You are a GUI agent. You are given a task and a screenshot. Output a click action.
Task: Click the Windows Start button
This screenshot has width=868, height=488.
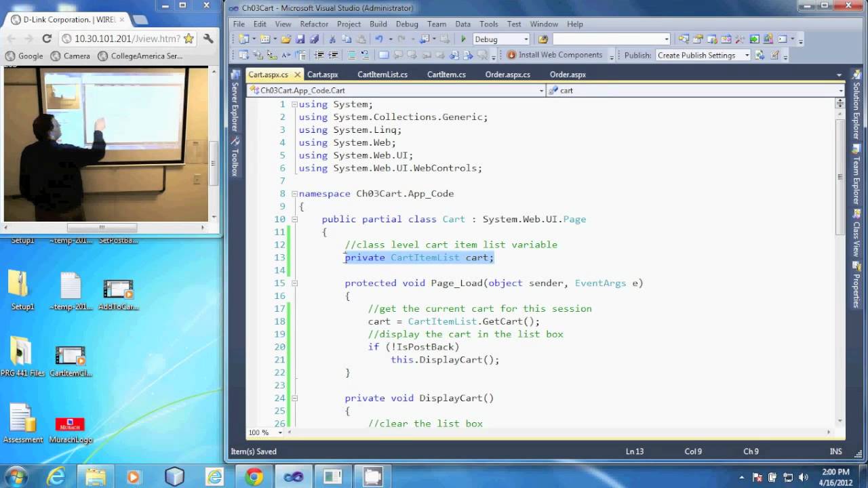coord(16,476)
